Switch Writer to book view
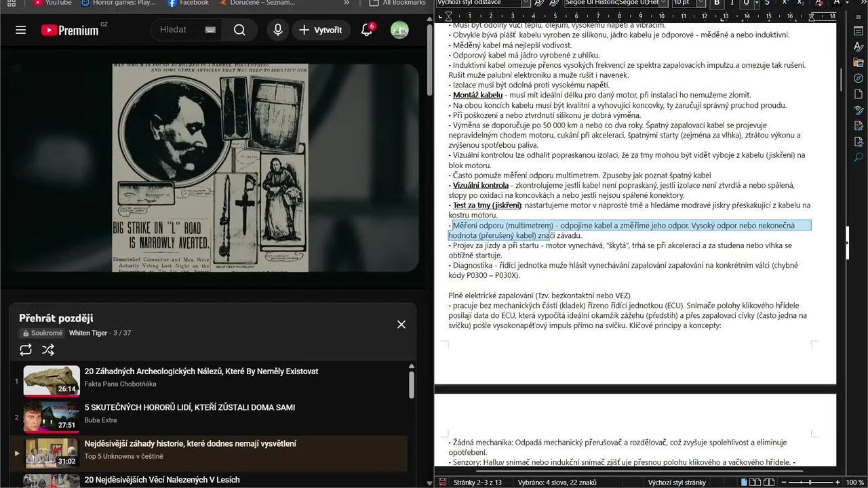This screenshot has width=868, height=488. [770, 482]
